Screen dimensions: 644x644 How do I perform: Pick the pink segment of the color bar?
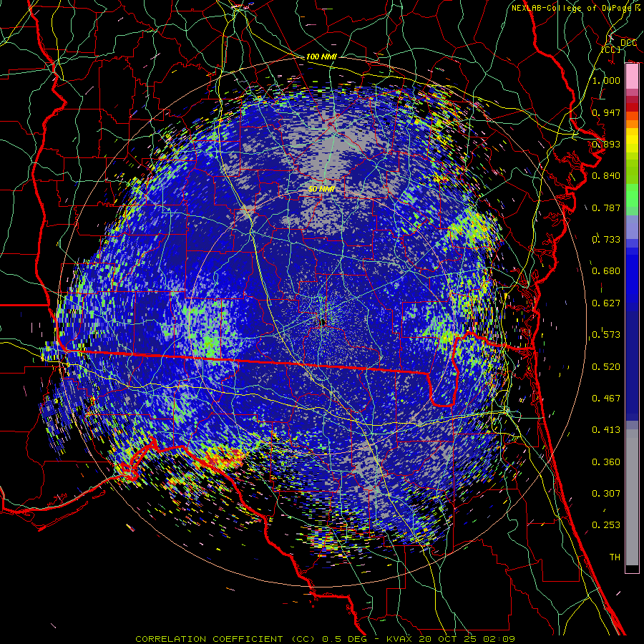pos(632,77)
